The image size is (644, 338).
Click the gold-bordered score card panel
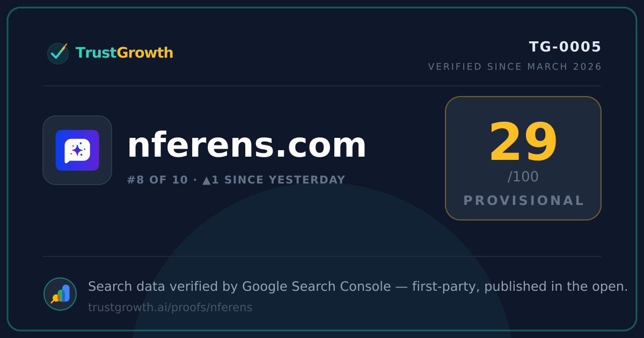pyautogui.click(x=523, y=158)
